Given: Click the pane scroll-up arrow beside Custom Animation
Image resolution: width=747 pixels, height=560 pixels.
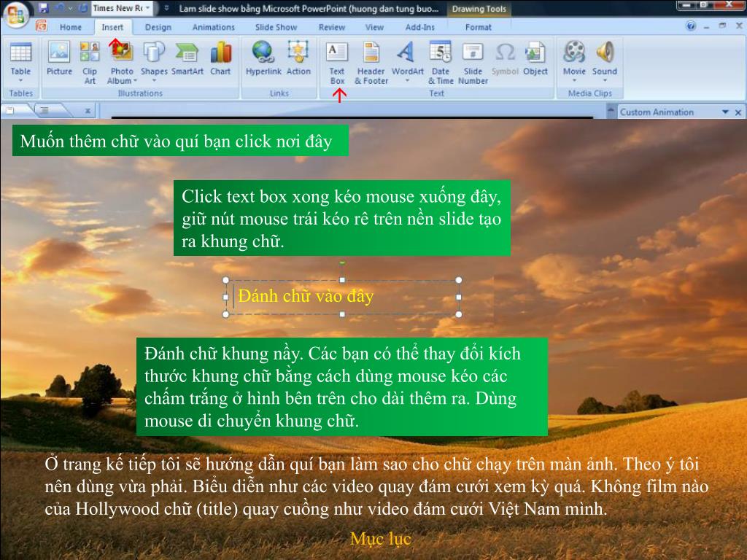Looking at the screenshot, I should click(x=611, y=111).
